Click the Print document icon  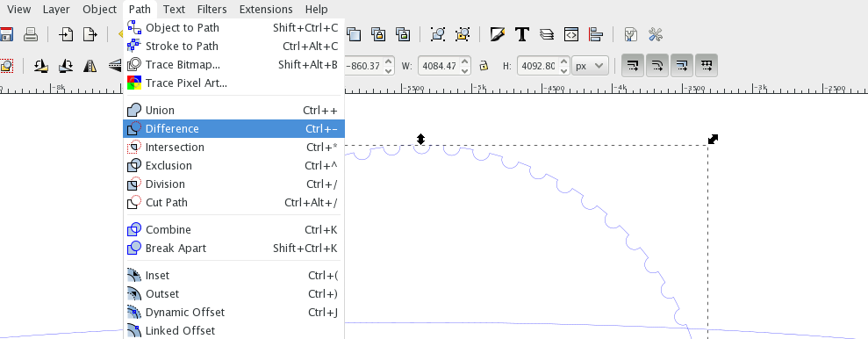[x=31, y=35]
